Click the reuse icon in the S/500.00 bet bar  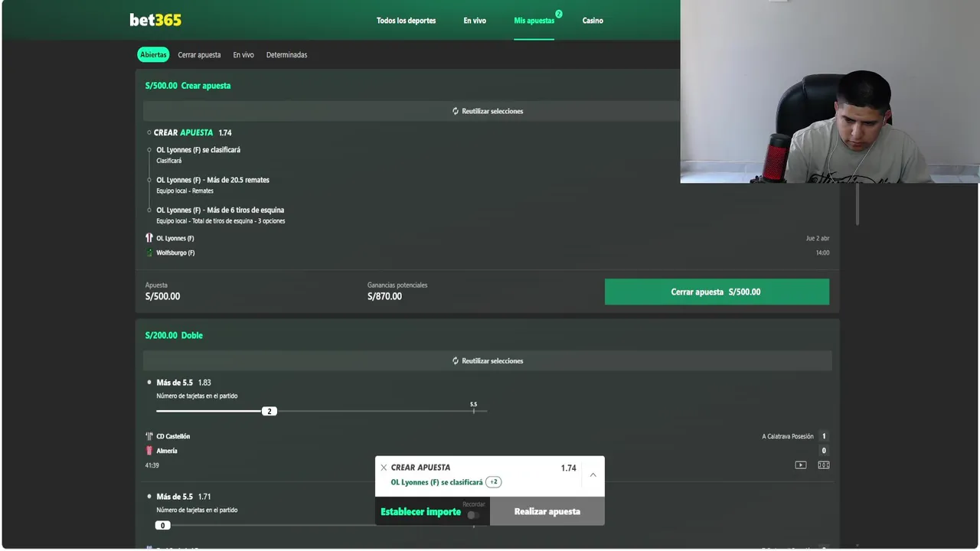[456, 111]
